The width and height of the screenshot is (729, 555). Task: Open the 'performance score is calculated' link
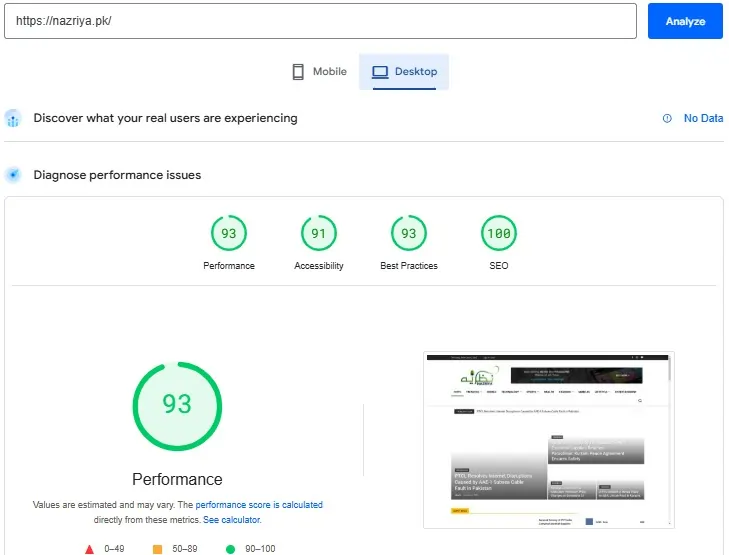(x=259, y=505)
